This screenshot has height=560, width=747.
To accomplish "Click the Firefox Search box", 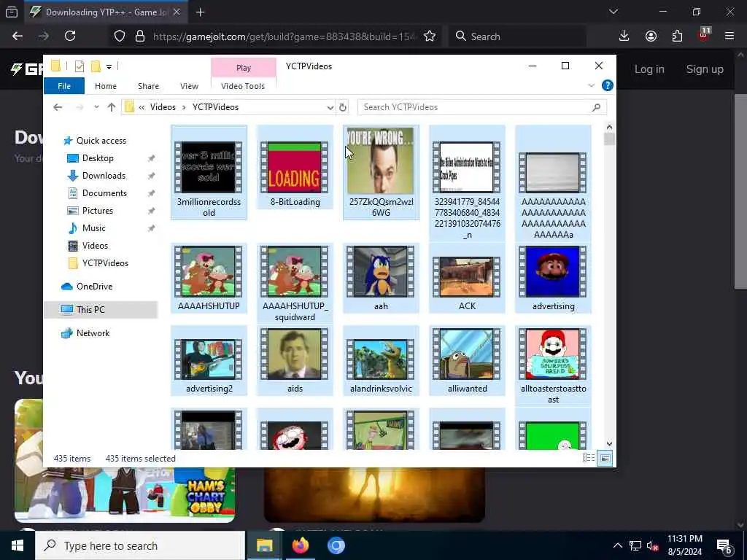I will click(x=517, y=36).
